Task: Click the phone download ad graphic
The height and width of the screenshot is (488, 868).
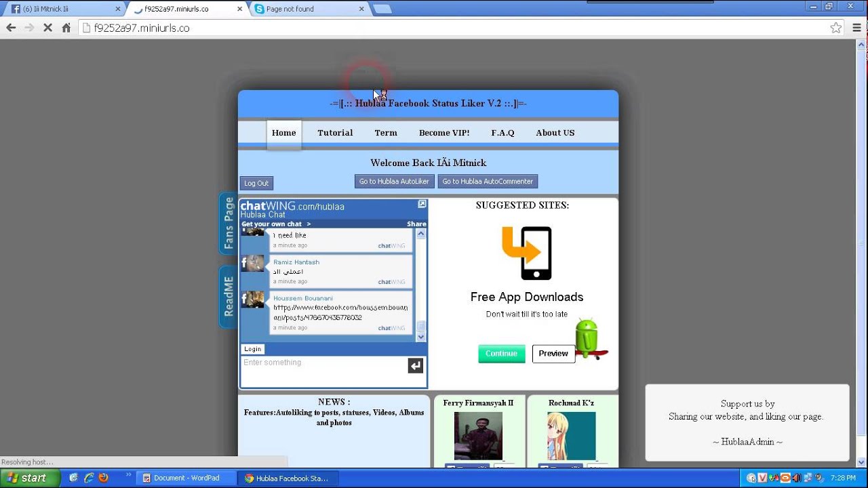Action: tap(527, 253)
